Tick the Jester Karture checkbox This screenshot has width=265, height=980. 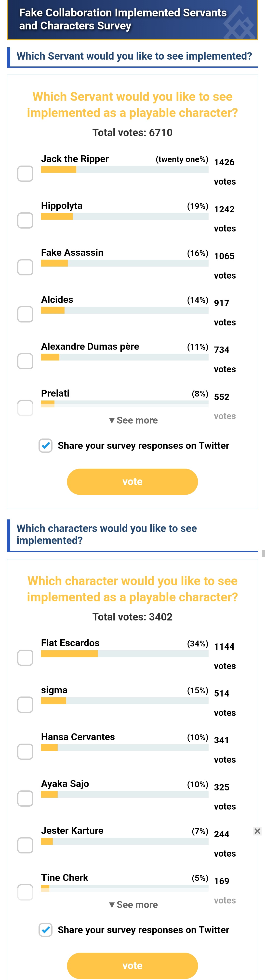[x=25, y=845]
